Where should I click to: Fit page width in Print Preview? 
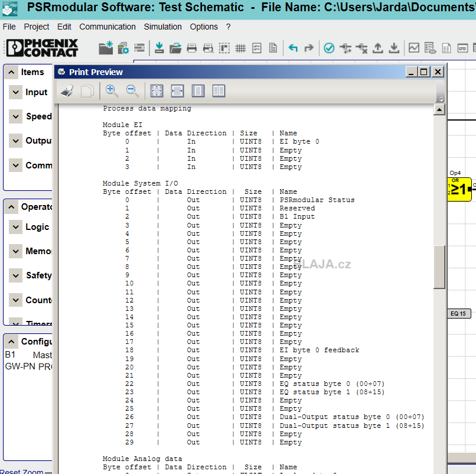click(x=177, y=91)
